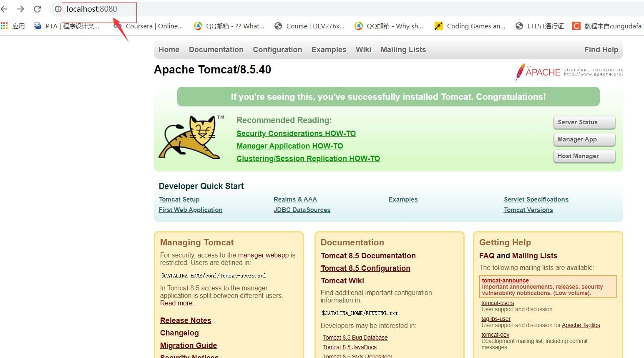Screen dimensions: 644x358
Task: Open Mailing Lists link in Getting Help
Action: pyautogui.click(x=535, y=256)
